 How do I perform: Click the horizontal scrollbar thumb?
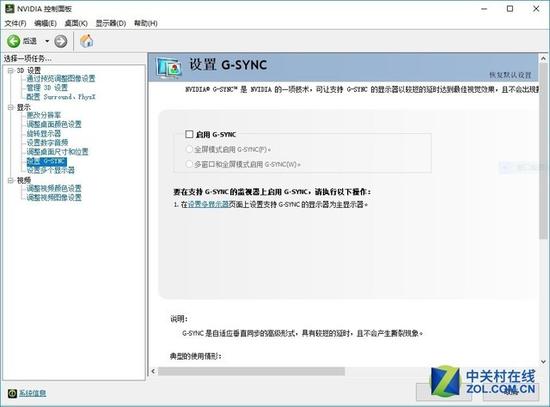(x=251, y=371)
